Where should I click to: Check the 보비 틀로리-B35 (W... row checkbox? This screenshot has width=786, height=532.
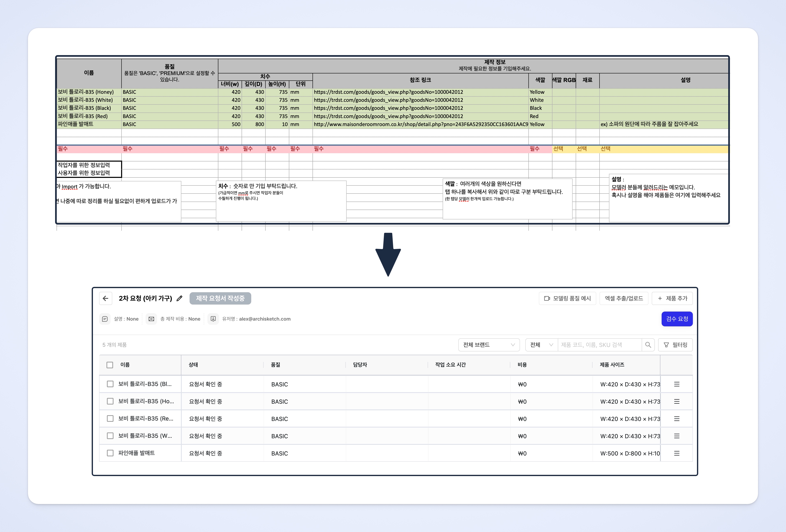point(110,436)
